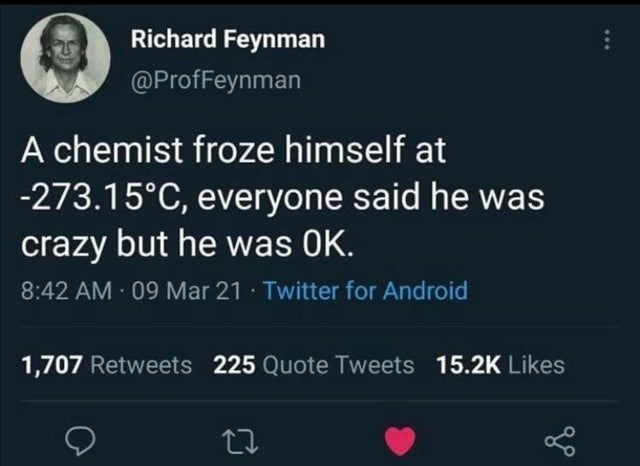Share the tweet via share icon
Viewport: 640px width, 466px height.
(x=560, y=441)
